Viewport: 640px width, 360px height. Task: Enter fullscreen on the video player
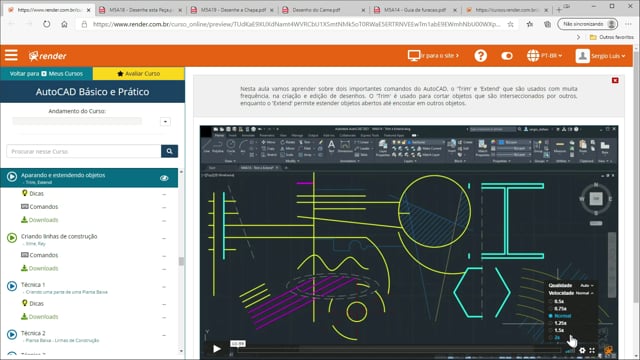592,350
